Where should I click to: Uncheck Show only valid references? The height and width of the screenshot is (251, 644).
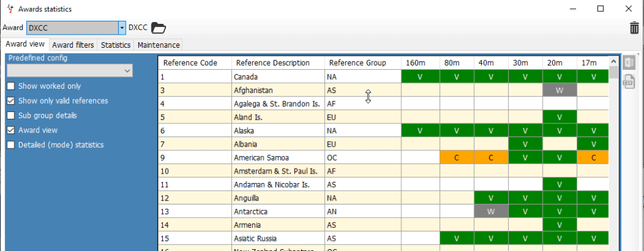pos(11,101)
